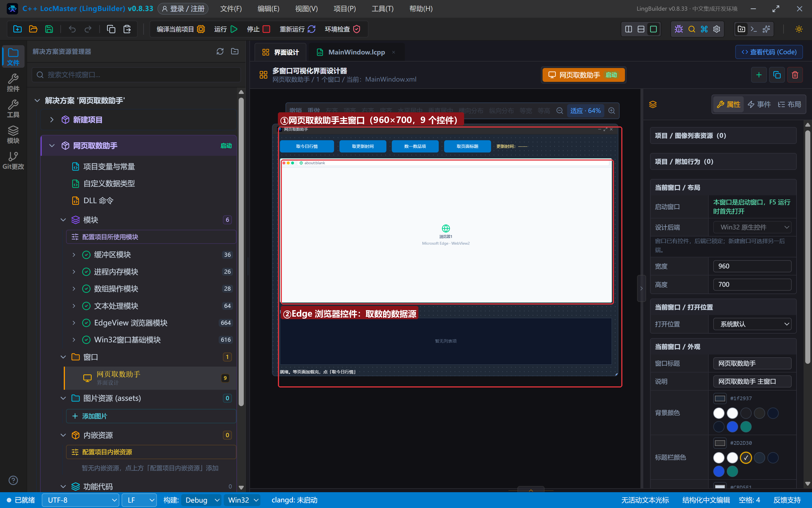
Task: Expand the EdgeView 浏览器模块 node
Action: click(74, 323)
